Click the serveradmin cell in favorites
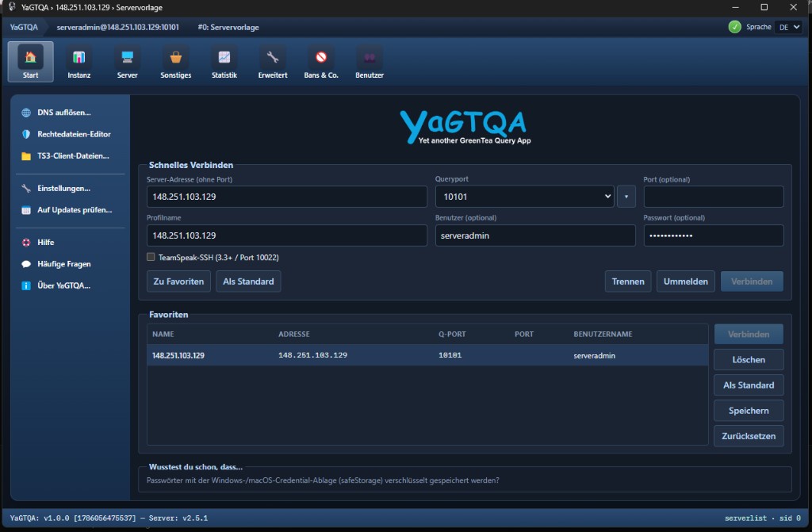The width and height of the screenshot is (812, 532). tap(595, 355)
